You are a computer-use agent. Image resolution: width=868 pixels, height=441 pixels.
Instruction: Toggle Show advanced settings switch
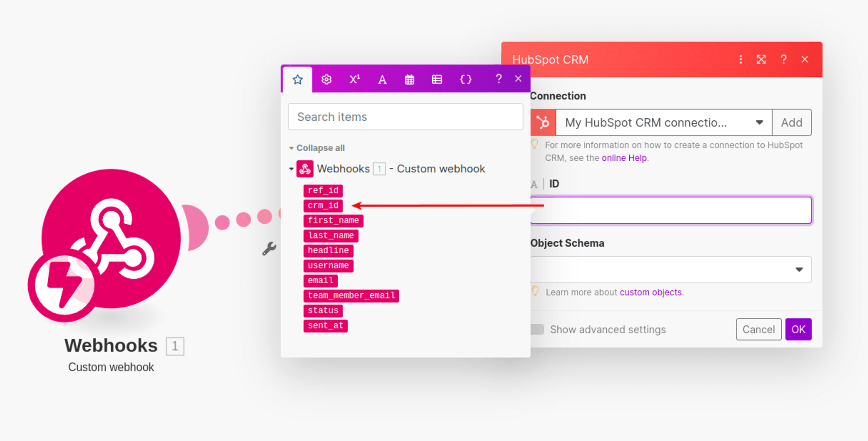[537, 329]
